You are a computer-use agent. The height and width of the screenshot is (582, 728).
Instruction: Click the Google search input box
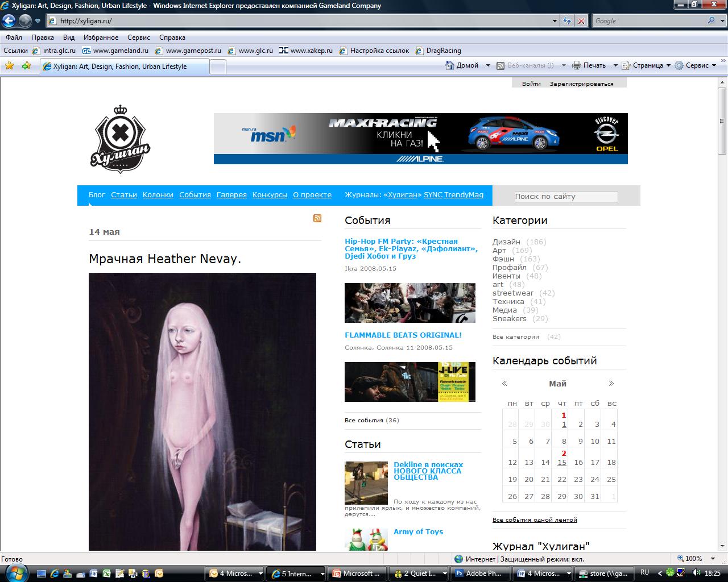pos(649,20)
